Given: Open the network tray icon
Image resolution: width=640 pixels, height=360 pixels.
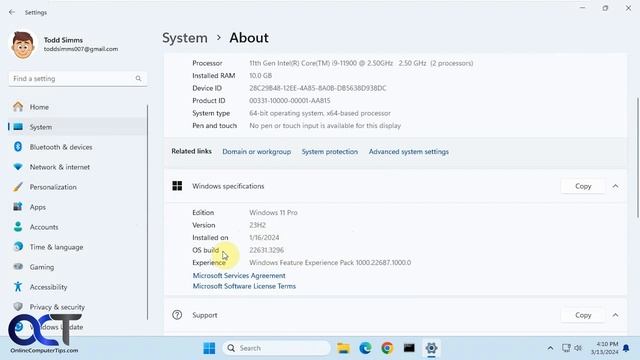Looking at the screenshot, I should click(x=566, y=348).
